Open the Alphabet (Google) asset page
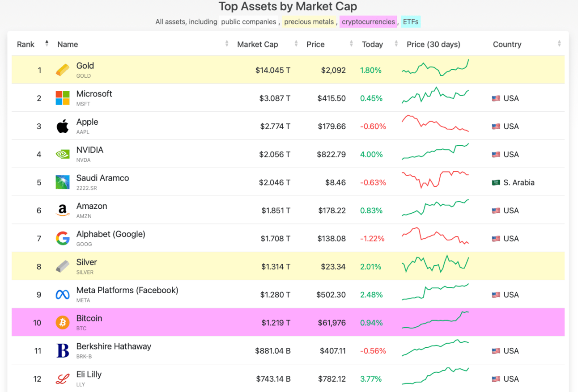 point(110,234)
